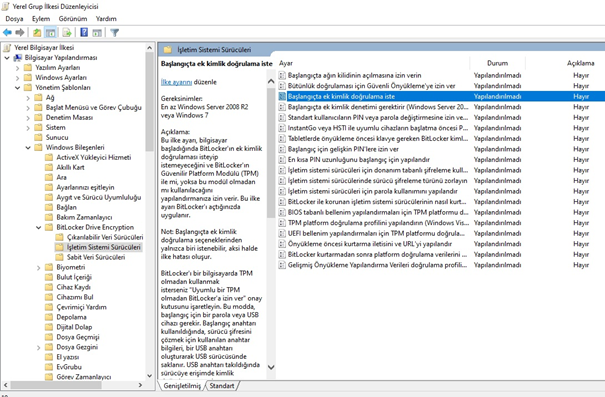Open the Yardım menu
Viewport: 605px width, 397px height.
106,19
